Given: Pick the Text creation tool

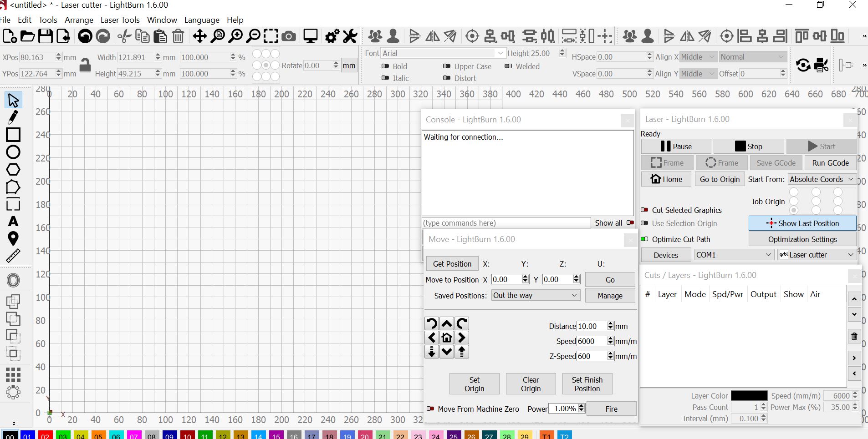Looking at the screenshot, I should coord(13,222).
